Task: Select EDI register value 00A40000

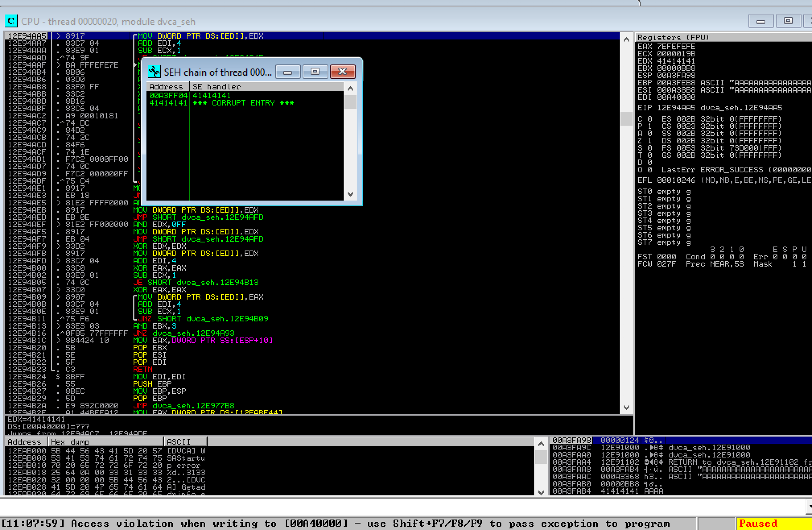Action: pos(676,97)
